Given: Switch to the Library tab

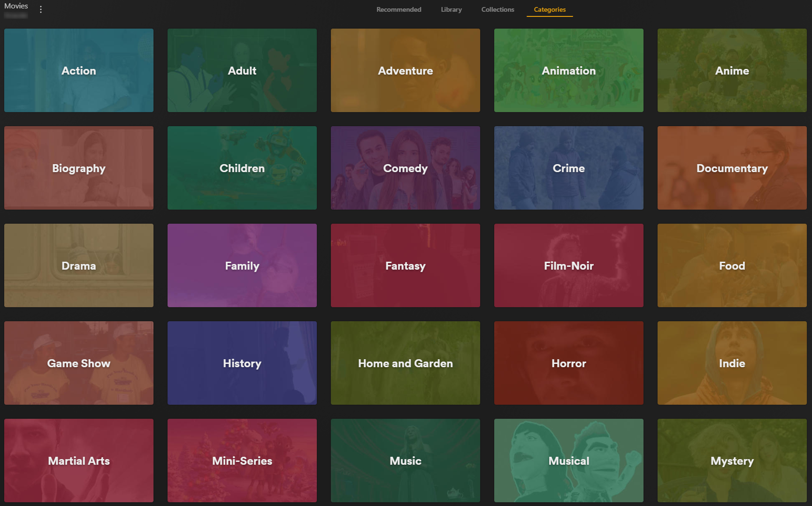Looking at the screenshot, I should 451,9.
